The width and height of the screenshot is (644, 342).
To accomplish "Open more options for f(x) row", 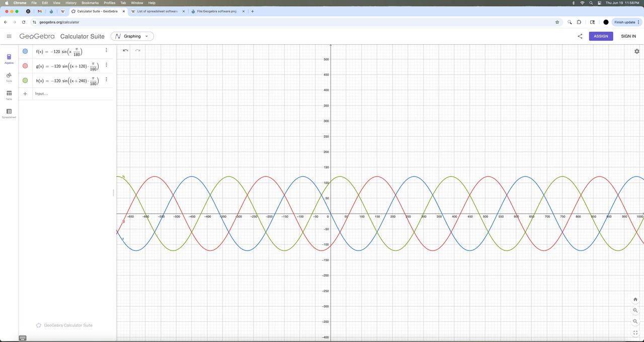I will 106,50.
